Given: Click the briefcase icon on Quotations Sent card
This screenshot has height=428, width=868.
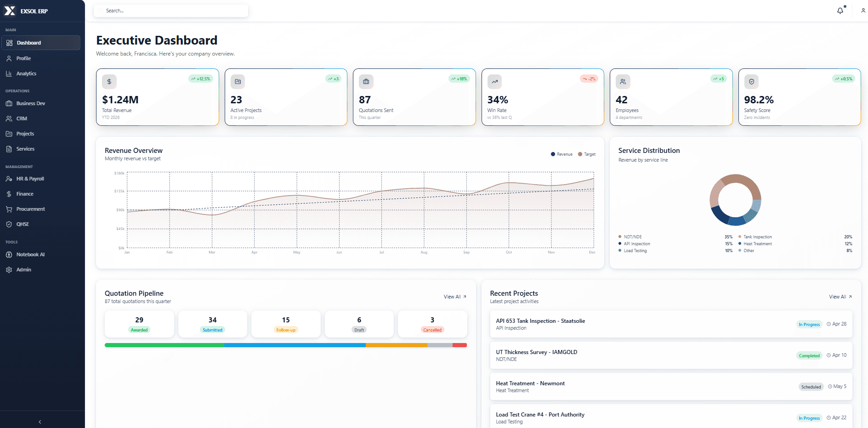Looking at the screenshot, I should (366, 82).
